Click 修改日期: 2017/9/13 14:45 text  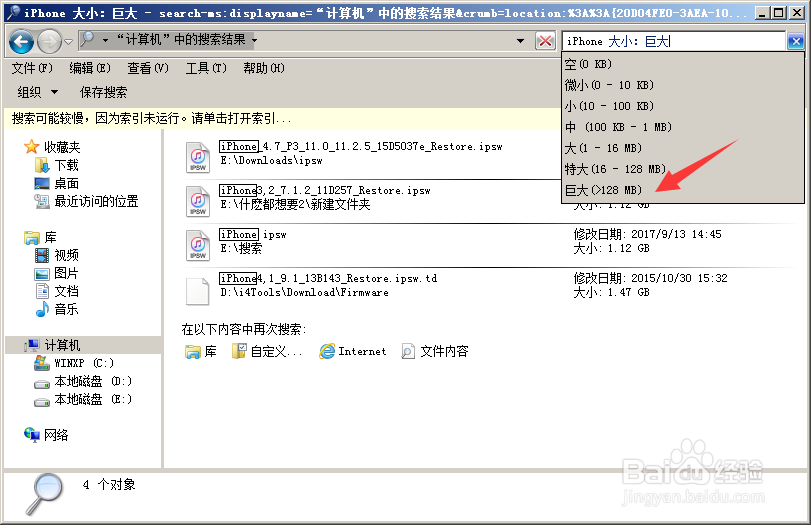click(x=648, y=234)
